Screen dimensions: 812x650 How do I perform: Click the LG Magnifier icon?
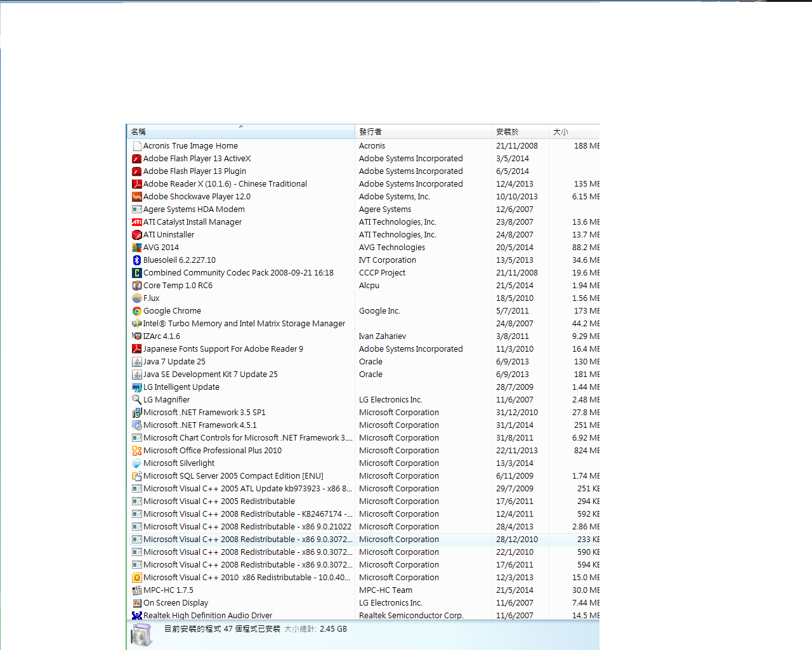pyautogui.click(x=136, y=400)
